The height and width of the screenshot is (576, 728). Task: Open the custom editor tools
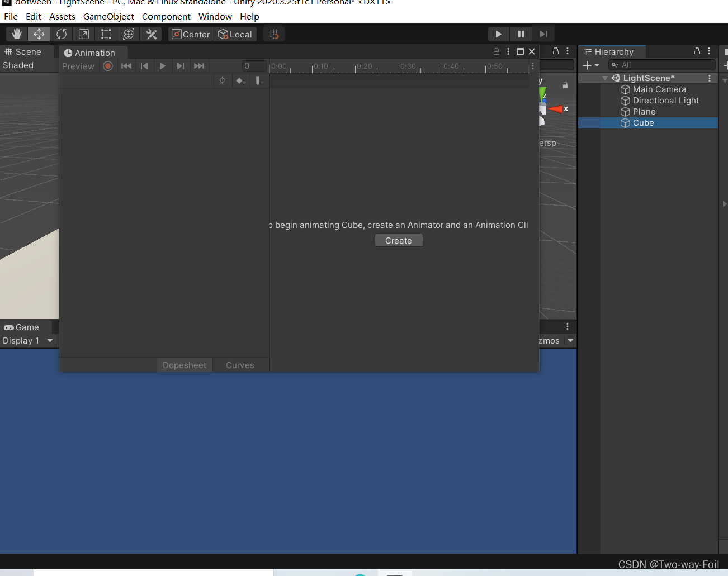pos(151,34)
